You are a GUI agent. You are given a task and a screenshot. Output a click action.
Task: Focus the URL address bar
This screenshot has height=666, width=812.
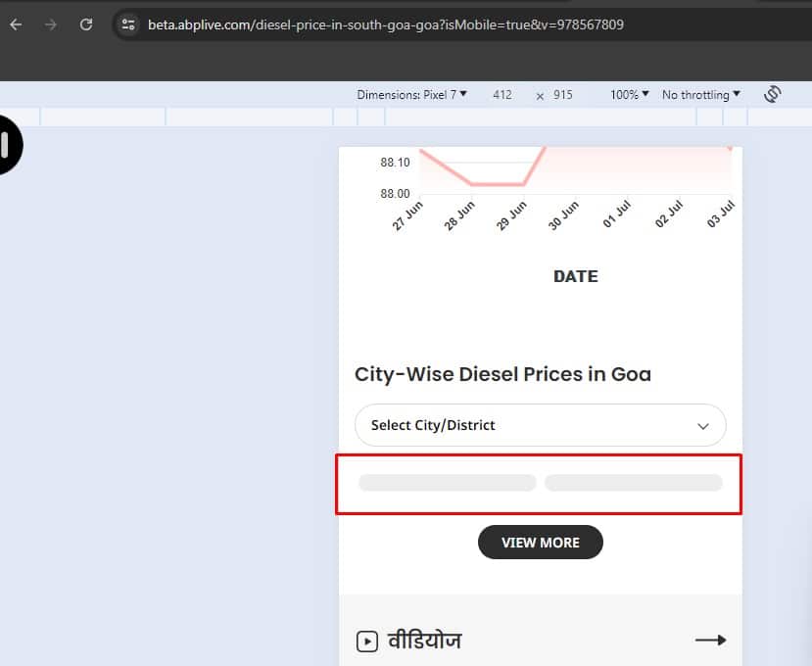point(392,24)
